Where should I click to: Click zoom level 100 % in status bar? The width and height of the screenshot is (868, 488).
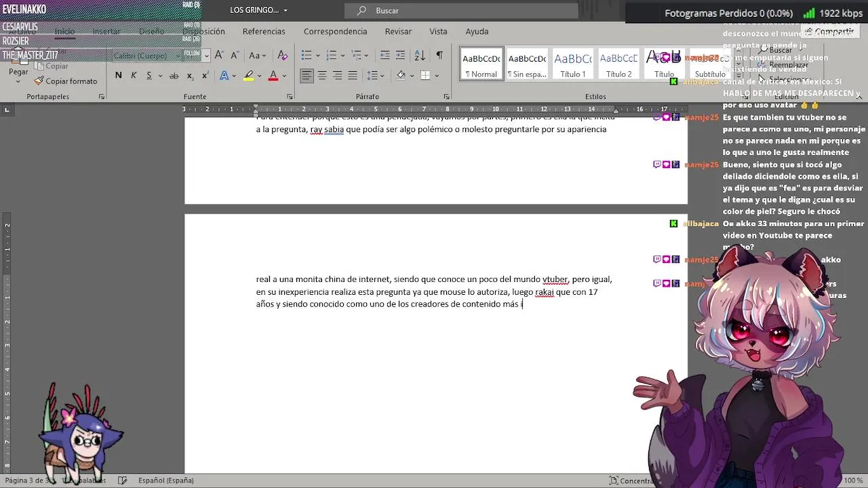point(853,480)
